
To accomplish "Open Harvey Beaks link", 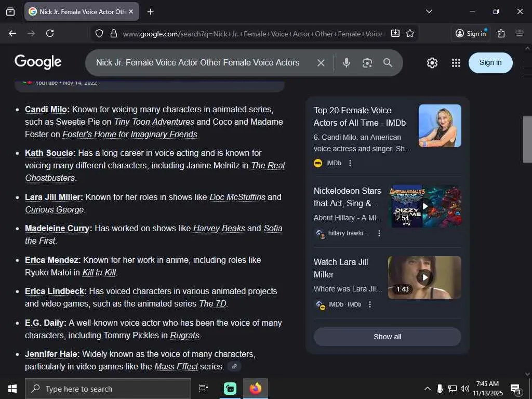I will (x=219, y=229).
